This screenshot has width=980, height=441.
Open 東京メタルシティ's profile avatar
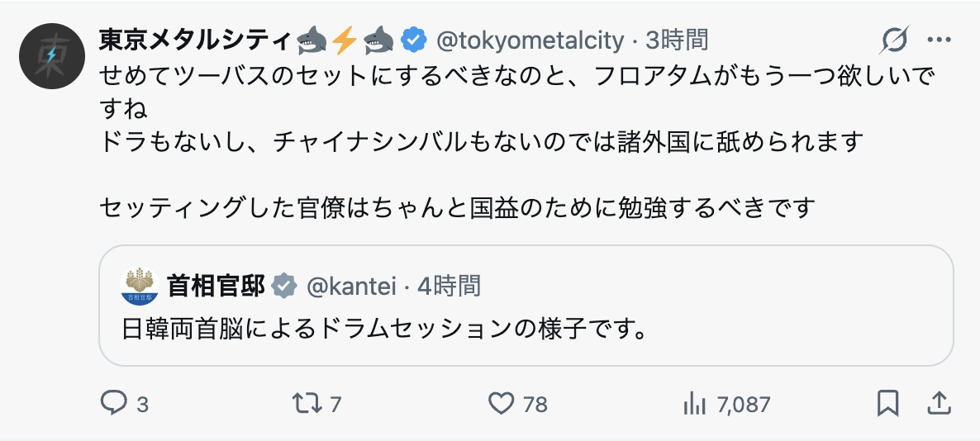tap(50, 55)
